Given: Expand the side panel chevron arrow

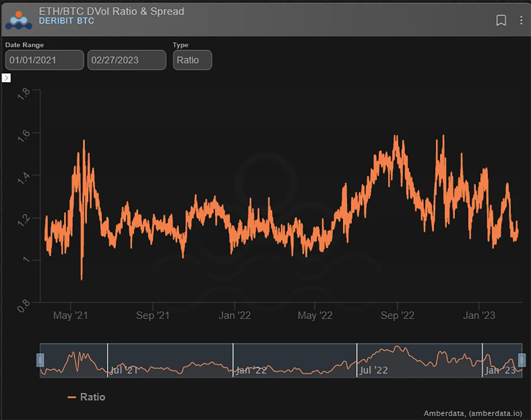Looking at the screenshot, I should 6,78.
